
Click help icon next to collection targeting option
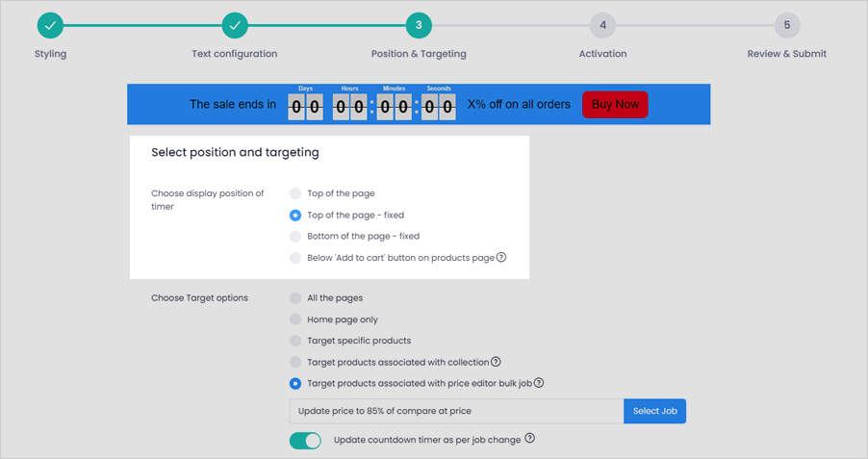(x=496, y=362)
